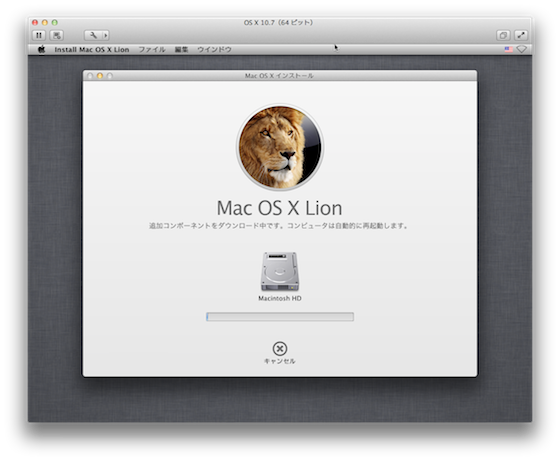
Task: Minimize the Mac OS X インストール window
Action: [100, 76]
